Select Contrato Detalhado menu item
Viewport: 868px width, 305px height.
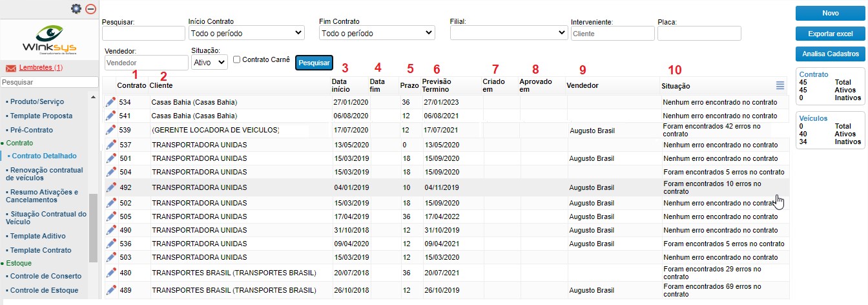(44, 156)
